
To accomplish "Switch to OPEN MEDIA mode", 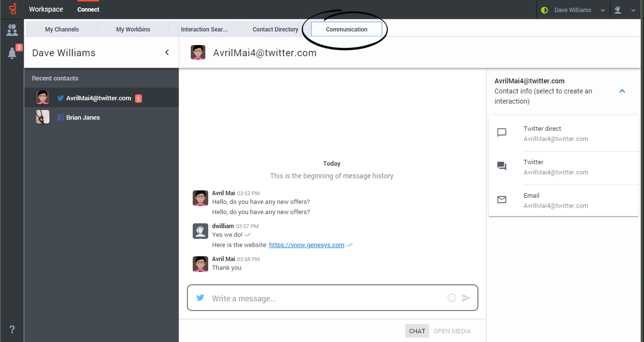I will (452, 331).
